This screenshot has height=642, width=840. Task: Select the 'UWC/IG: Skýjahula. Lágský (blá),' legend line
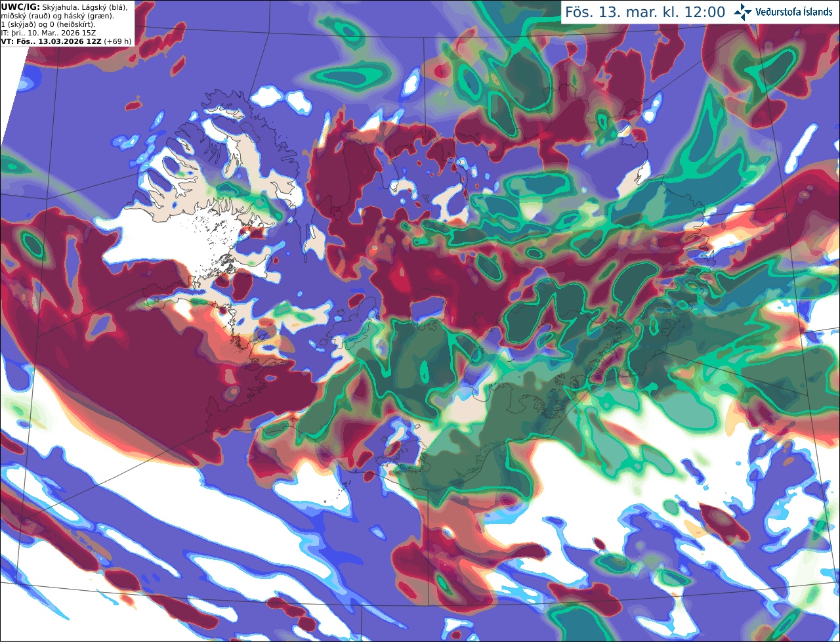(65, 7)
